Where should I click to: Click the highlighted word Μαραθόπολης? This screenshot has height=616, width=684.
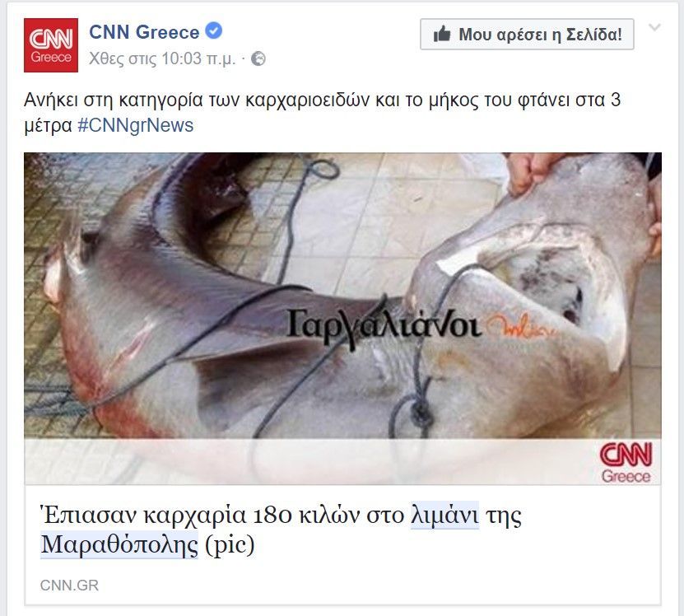click(119, 544)
